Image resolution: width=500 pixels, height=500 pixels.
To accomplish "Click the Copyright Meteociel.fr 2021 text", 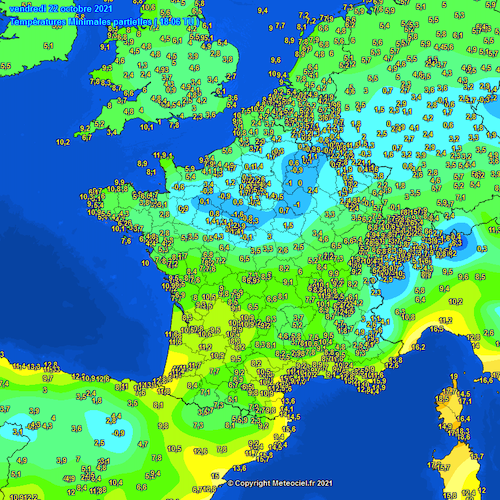I will click(280, 483).
